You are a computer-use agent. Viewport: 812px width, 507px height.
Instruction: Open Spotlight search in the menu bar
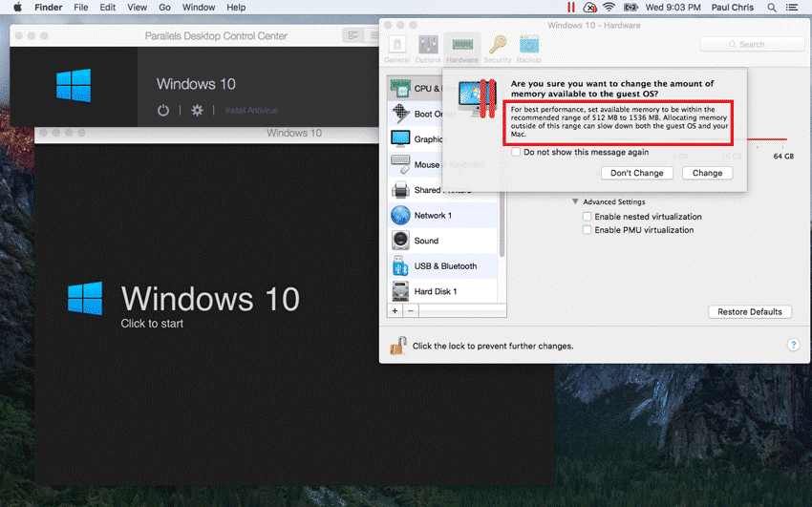coord(772,8)
